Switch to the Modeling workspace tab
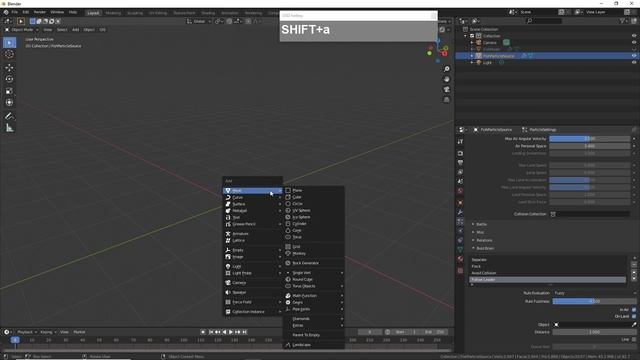 [x=113, y=13]
